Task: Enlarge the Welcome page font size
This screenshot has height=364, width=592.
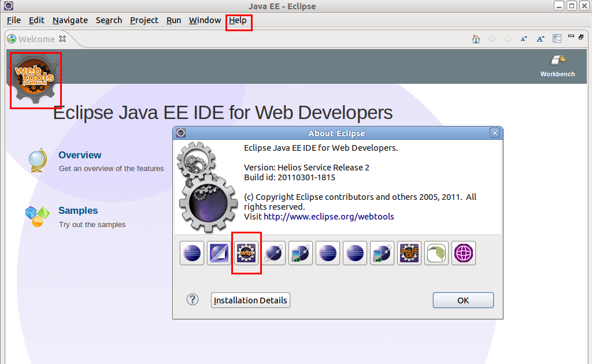Action: [x=541, y=39]
